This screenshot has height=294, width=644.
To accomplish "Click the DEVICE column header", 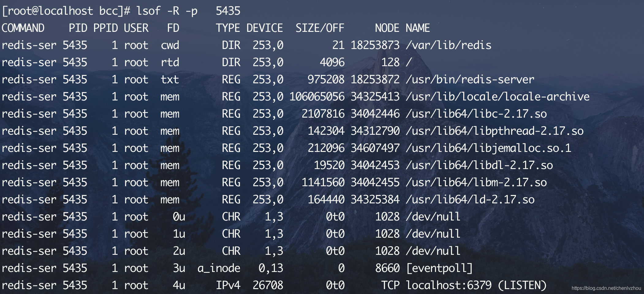I will [x=265, y=28].
